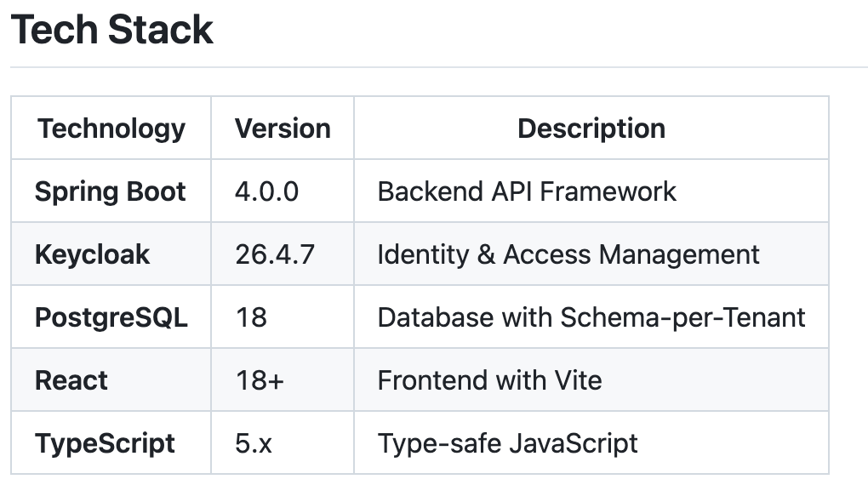The height and width of the screenshot is (502, 868).
Task: Click the Frontend with Vite description
Action: click(x=489, y=380)
